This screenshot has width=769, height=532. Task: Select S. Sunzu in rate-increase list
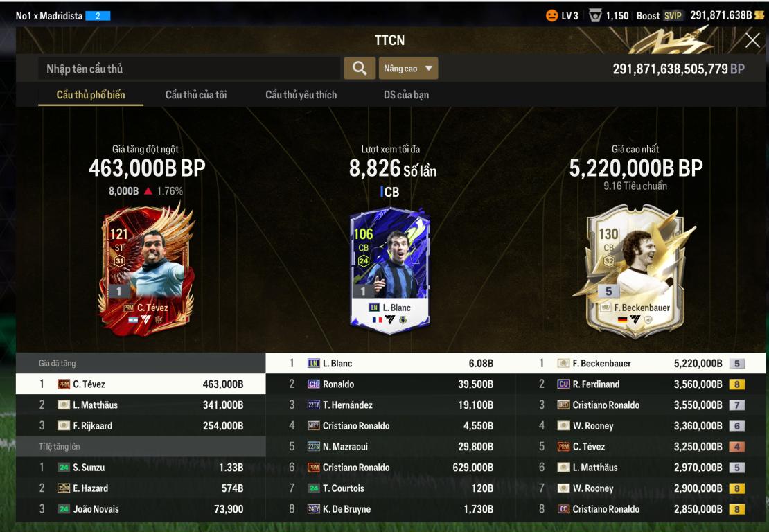[x=141, y=468]
